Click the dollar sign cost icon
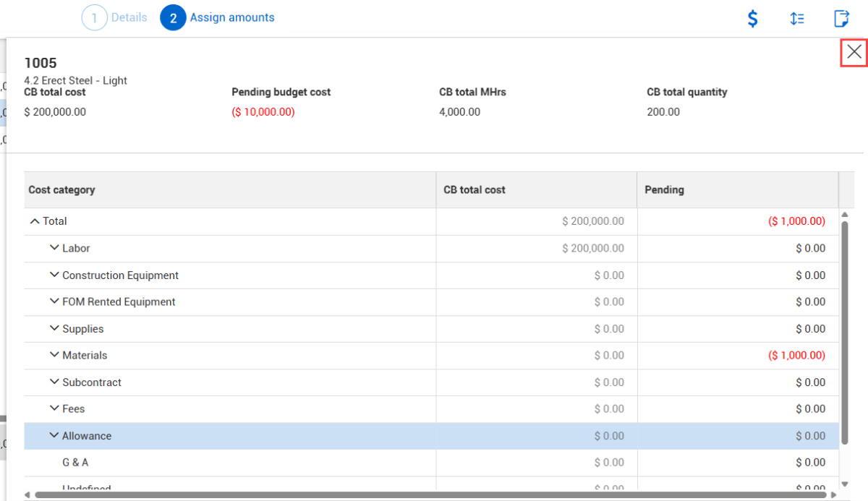Screen dimensions: 868x501 (752, 18)
